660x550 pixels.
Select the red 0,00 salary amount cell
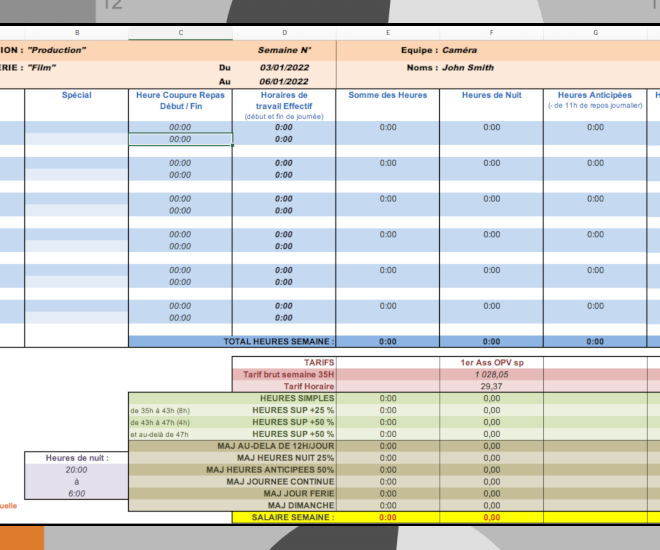click(492, 518)
